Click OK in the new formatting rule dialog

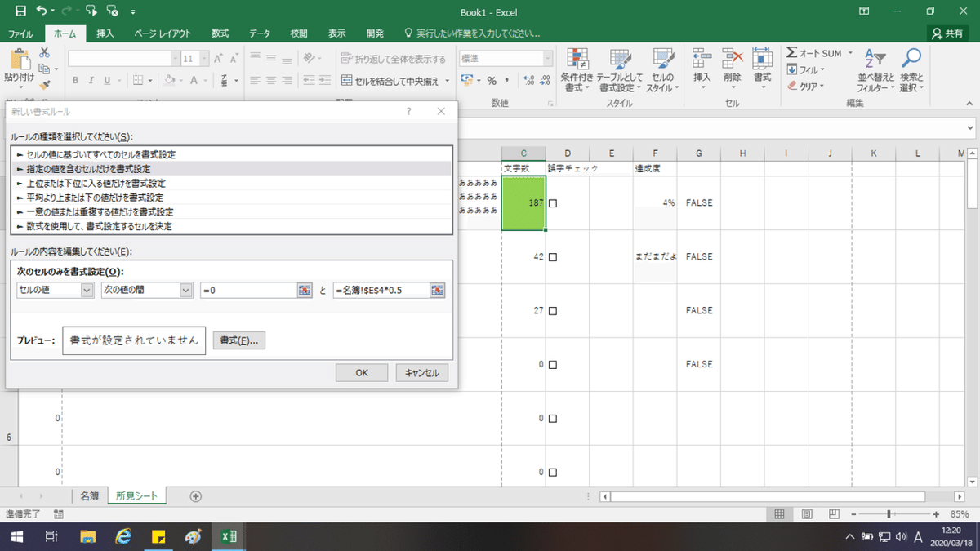point(362,373)
